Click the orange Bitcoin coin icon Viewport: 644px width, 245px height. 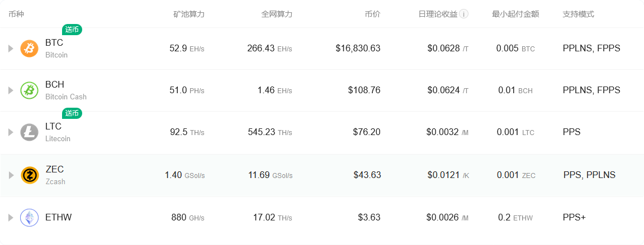pos(29,49)
